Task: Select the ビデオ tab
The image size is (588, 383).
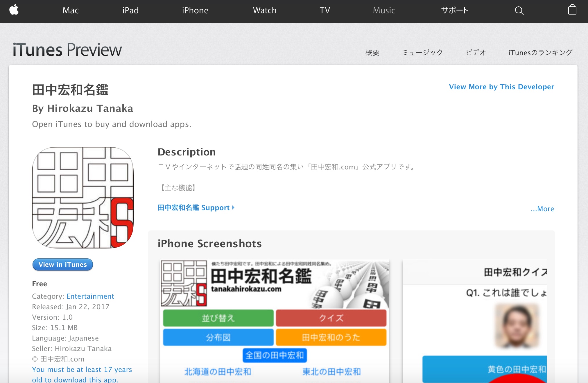Action: [476, 53]
